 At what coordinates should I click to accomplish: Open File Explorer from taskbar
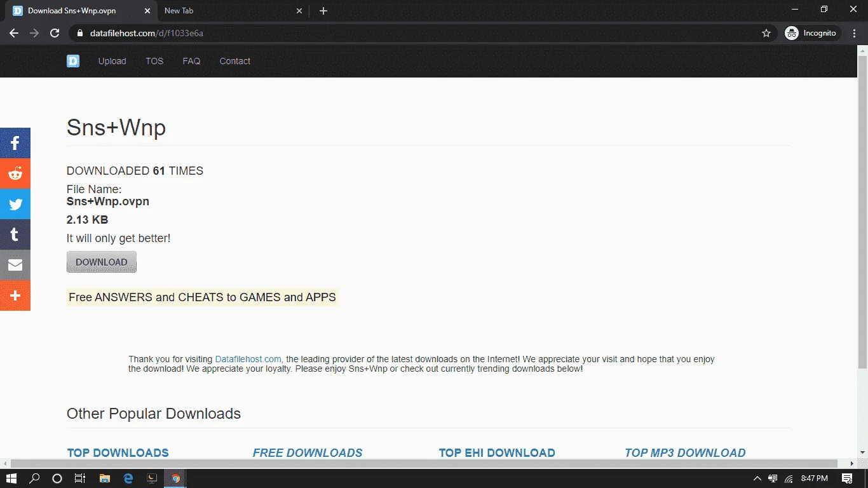(x=105, y=478)
